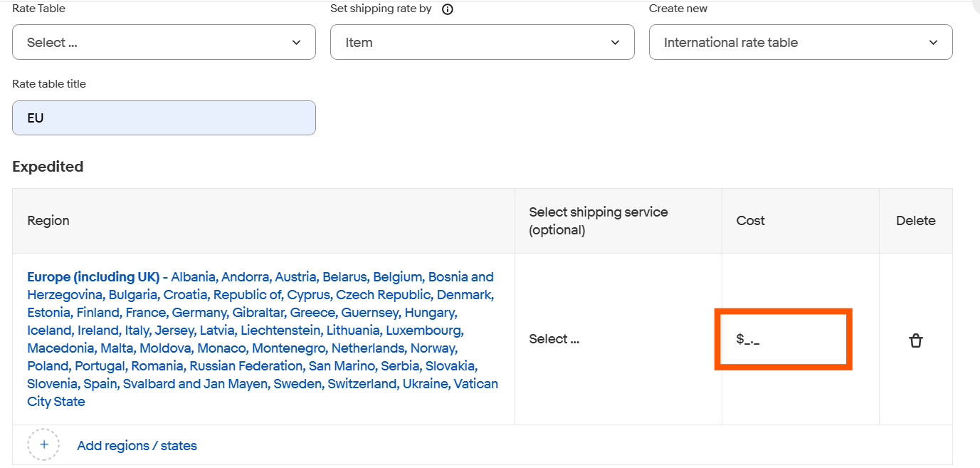The image size is (980, 468).
Task: Open the Item shipping rate dropdown
Action: (482, 42)
